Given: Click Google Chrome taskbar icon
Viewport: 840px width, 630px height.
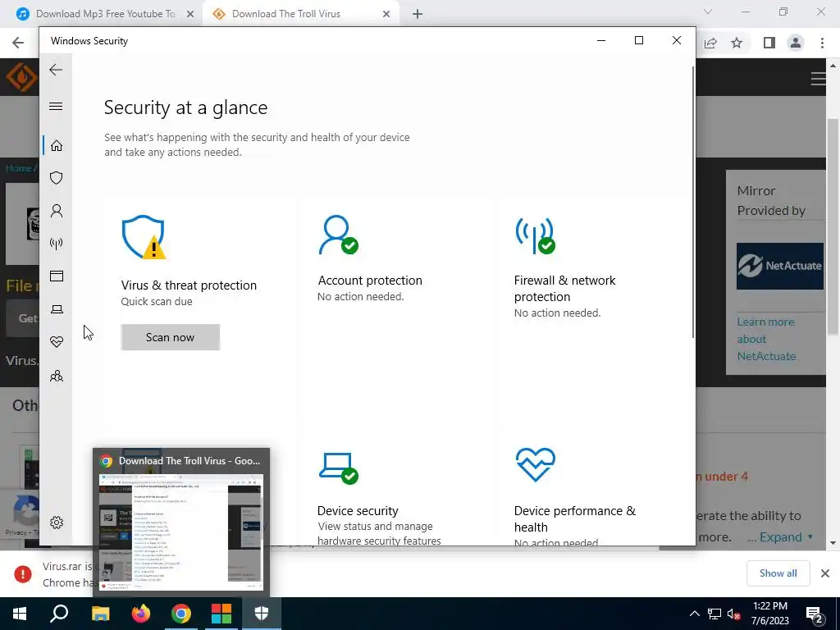Looking at the screenshot, I should pos(181,614).
